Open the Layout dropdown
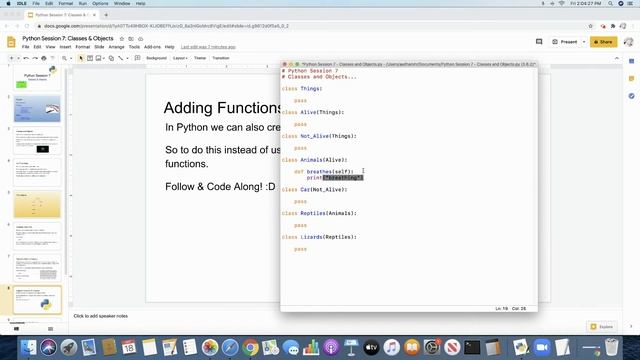Image resolution: width=640 pixels, height=360 pixels. point(180,58)
